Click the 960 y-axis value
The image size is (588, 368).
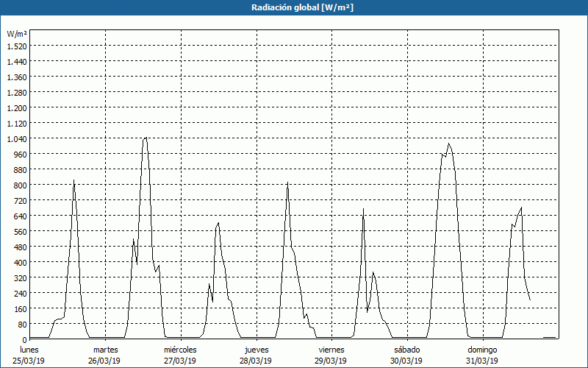point(21,154)
